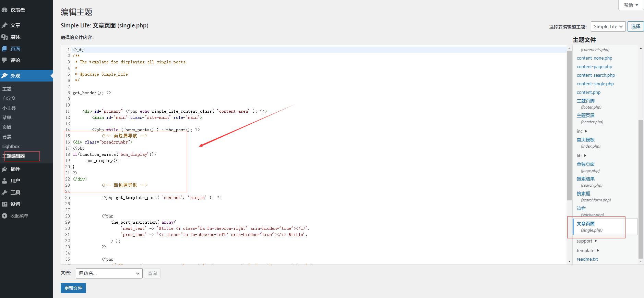Open readme.txt file
The width and height of the screenshot is (644, 298).
pyautogui.click(x=587, y=259)
